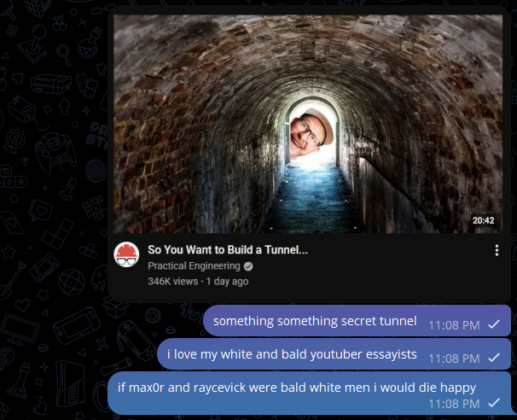Click the checkmark on the max0r and raycevick message
The width and height of the screenshot is (517, 420).
(494, 403)
